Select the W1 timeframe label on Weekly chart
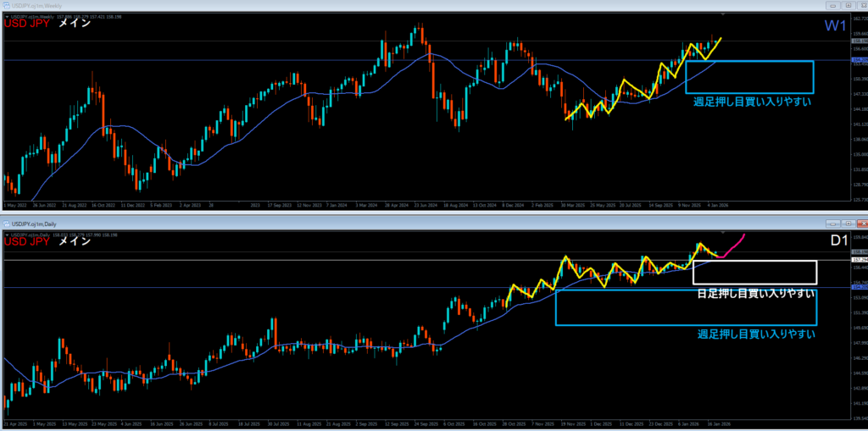The width and height of the screenshot is (868, 431). click(835, 25)
